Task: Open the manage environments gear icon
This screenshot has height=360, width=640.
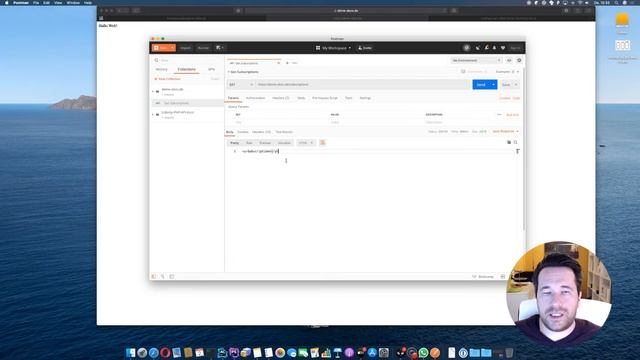Action: pos(519,60)
